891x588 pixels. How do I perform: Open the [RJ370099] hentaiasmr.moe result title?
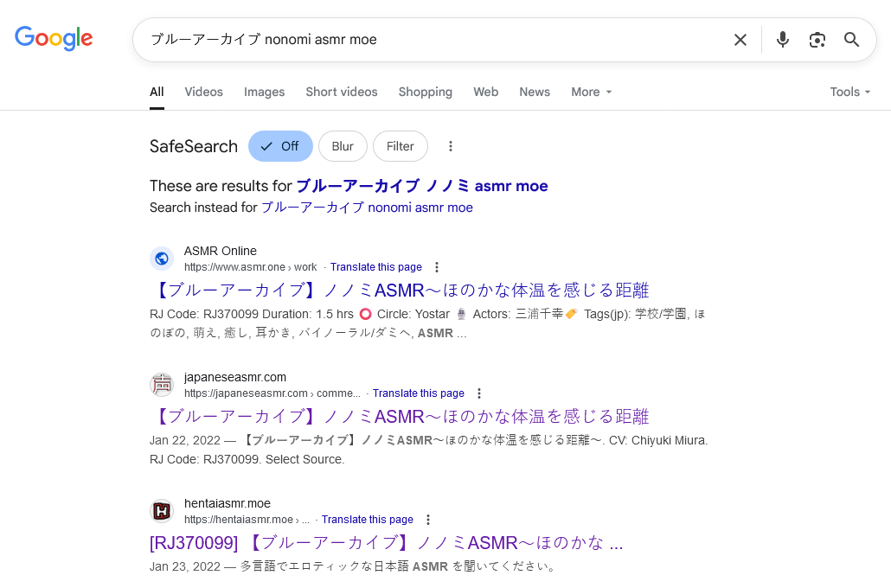[387, 542]
